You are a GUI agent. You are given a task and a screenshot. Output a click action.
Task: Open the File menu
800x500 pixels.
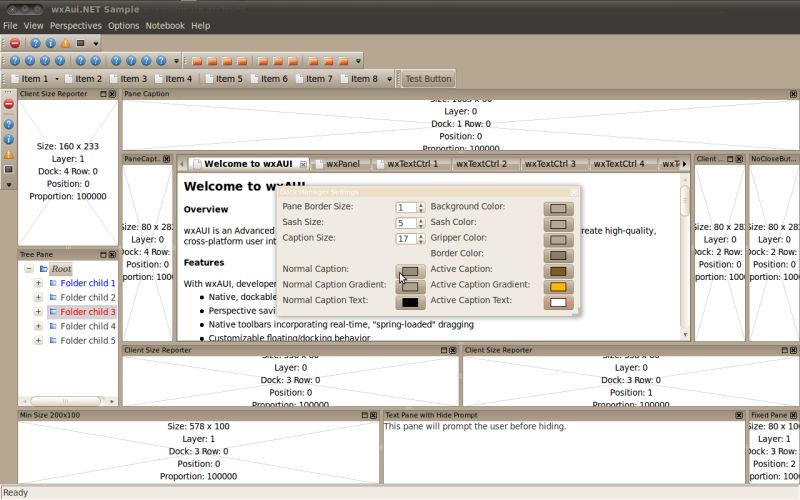point(10,26)
